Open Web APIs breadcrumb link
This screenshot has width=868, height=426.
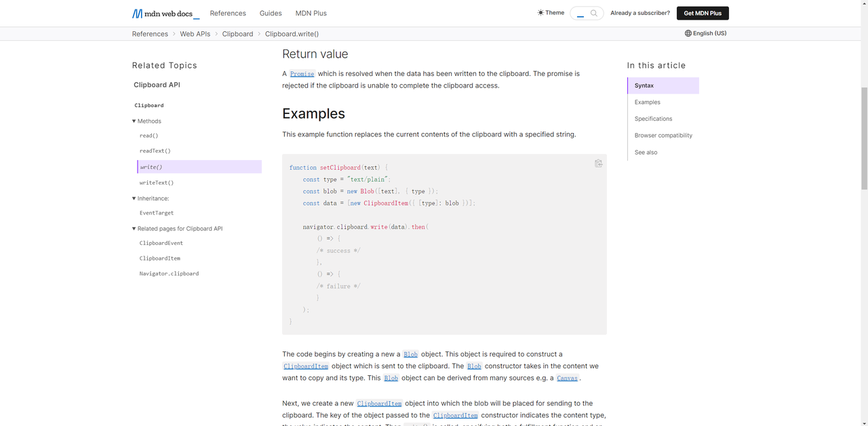[x=195, y=34]
